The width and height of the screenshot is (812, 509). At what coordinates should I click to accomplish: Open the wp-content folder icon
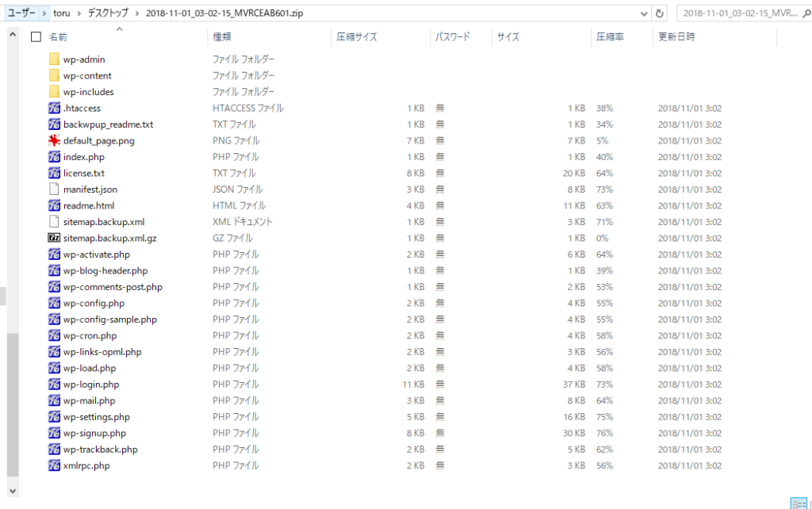(x=54, y=75)
